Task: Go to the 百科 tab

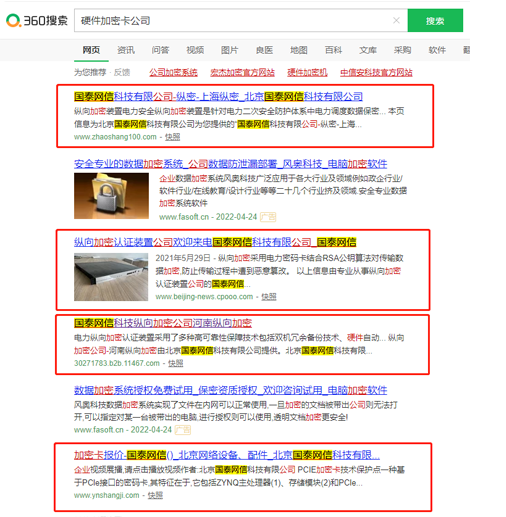Action: point(333,50)
